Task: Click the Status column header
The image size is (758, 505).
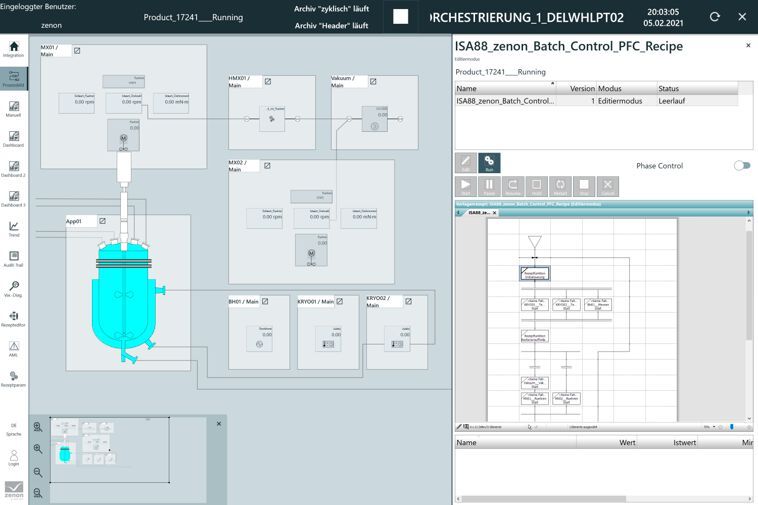Action: pyautogui.click(x=697, y=88)
